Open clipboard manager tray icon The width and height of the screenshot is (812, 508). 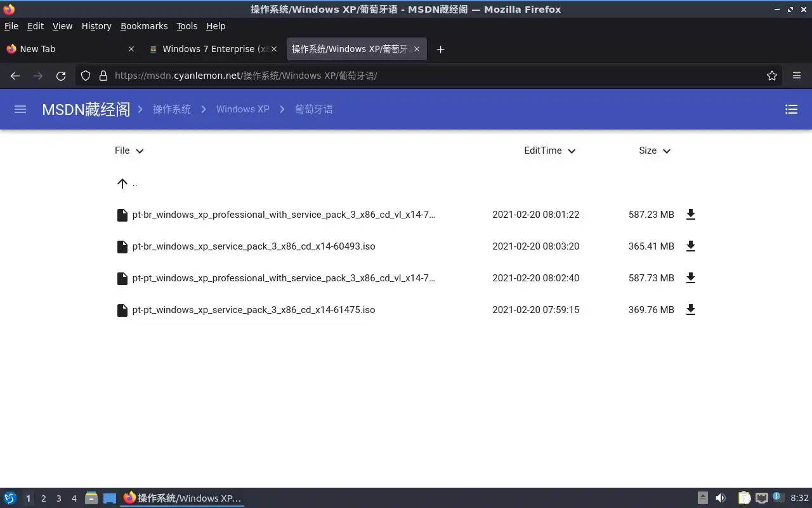pyautogui.click(x=744, y=498)
